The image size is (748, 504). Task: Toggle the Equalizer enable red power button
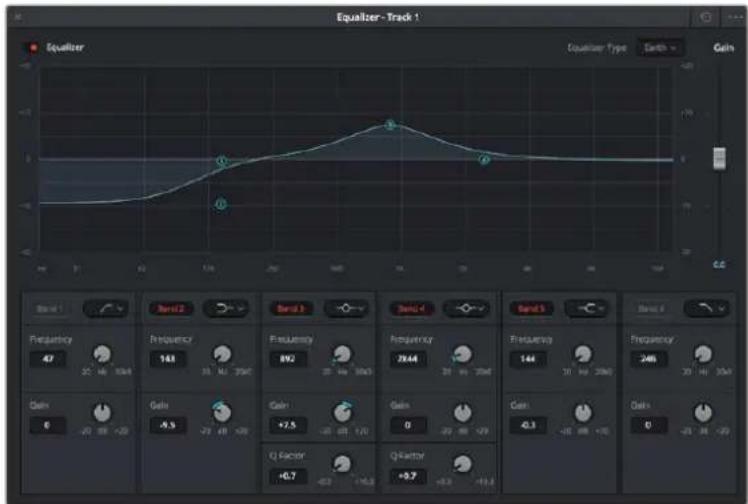(33, 47)
